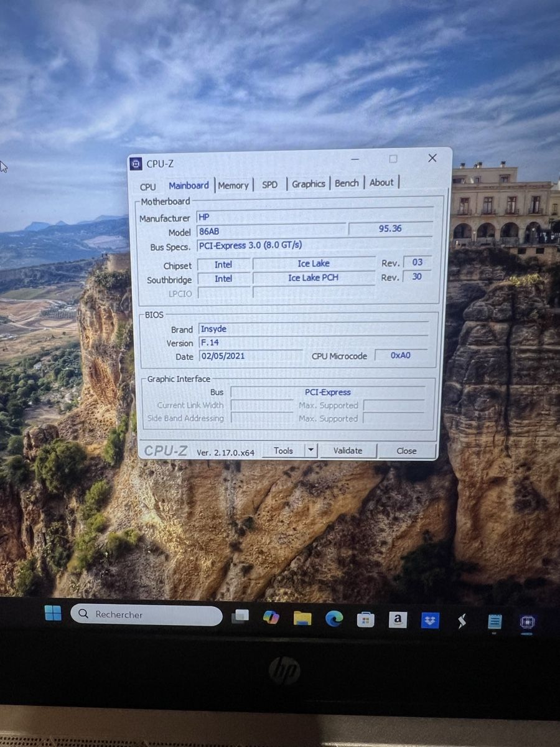
Task: Click the Southbridge Rev. value 30
Action: [x=418, y=276]
